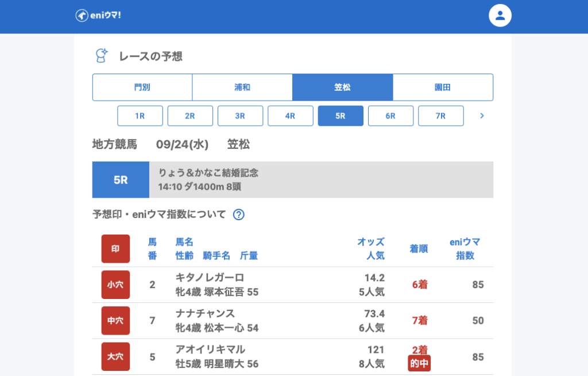588x376 pixels.
Task: Select the 浦和 racecourse tab
Action: pos(242,87)
